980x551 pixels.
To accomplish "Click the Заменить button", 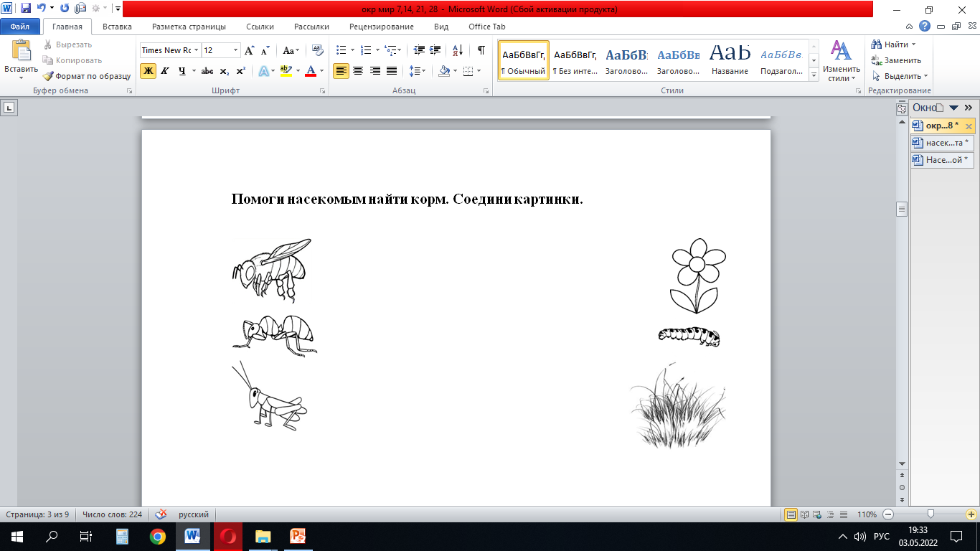I will pos(897,60).
